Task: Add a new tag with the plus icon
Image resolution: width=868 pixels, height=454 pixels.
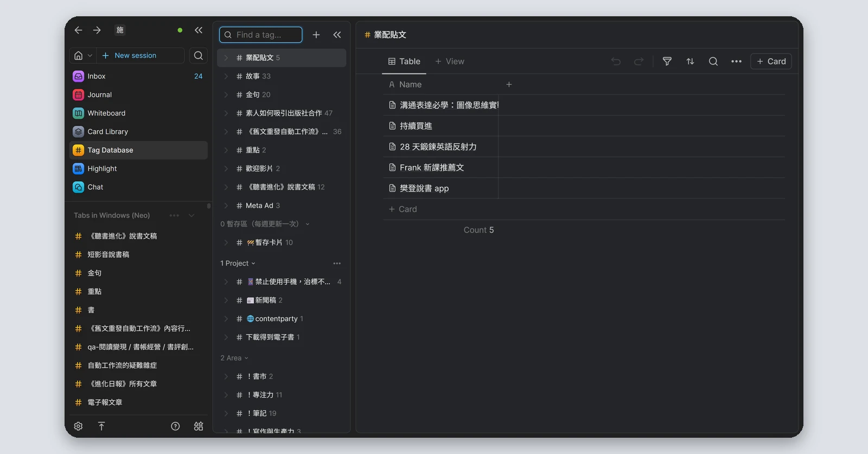Action: tap(316, 35)
